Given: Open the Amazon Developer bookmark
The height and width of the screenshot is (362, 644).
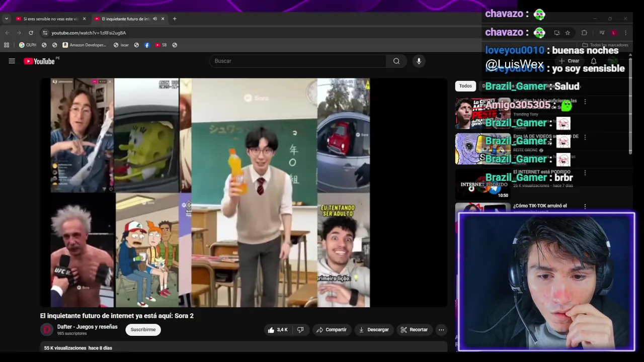Looking at the screenshot, I should click(x=85, y=45).
